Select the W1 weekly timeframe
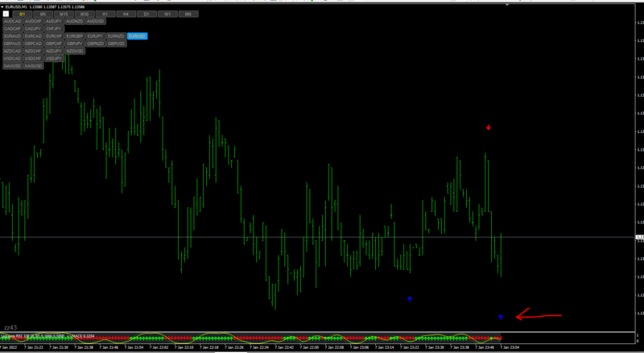 click(167, 14)
